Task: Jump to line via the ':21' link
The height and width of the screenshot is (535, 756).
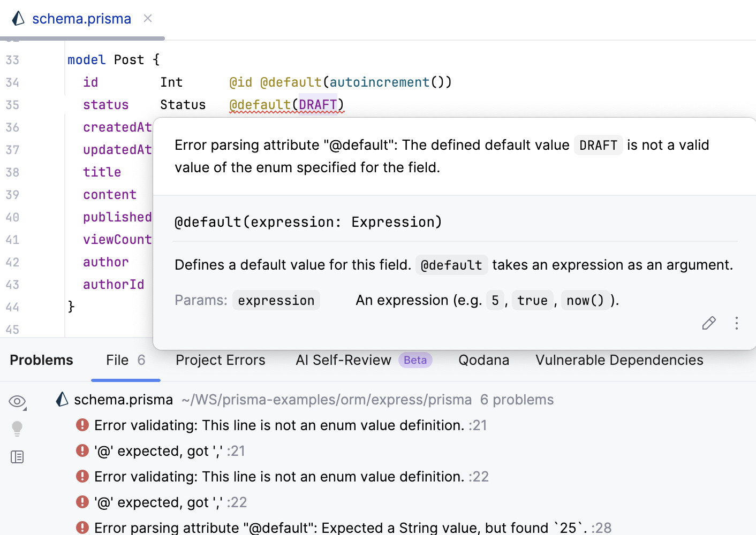Action: pyautogui.click(x=478, y=425)
